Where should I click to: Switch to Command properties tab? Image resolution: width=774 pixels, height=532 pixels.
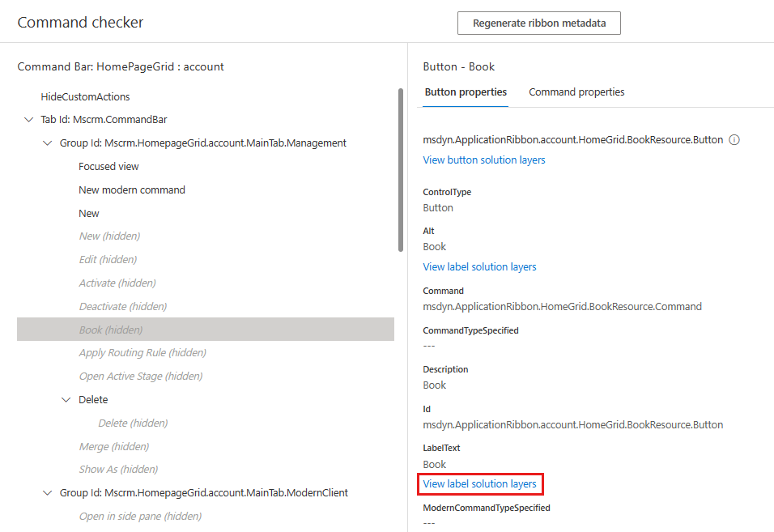coord(576,92)
